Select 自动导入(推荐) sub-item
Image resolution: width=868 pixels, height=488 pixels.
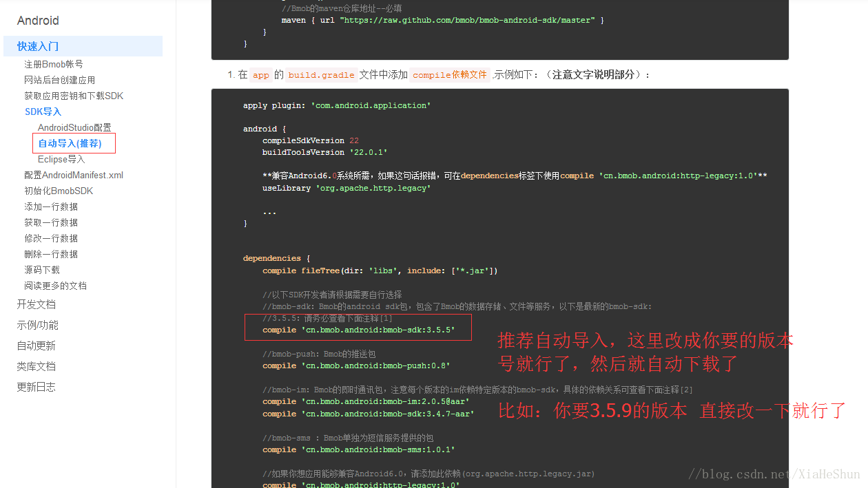70,143
